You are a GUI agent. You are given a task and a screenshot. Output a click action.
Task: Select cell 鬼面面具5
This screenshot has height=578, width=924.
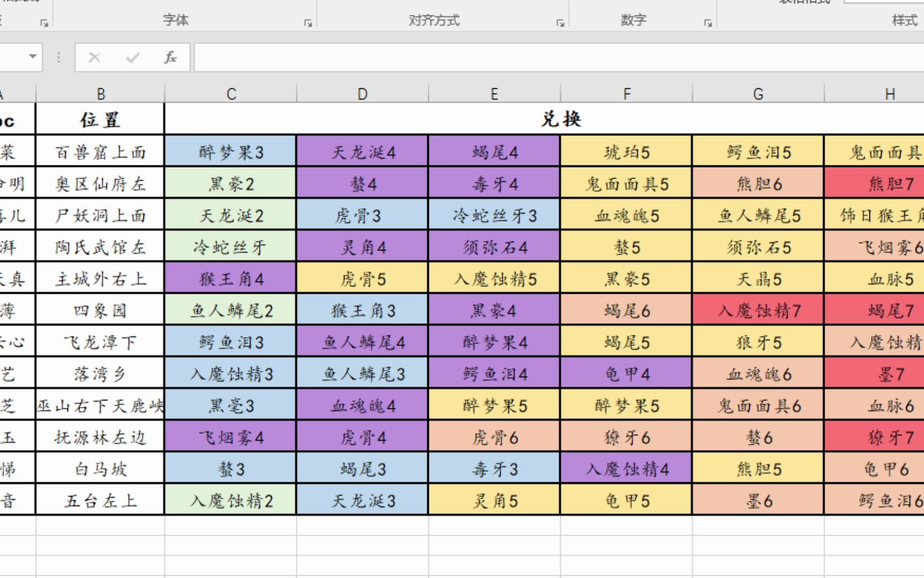[627, 184]
